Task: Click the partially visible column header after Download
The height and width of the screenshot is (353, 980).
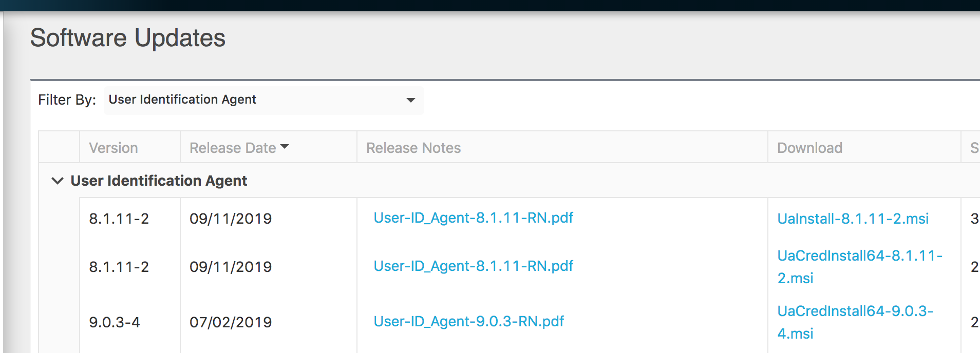Action: (x=973, y=148)
